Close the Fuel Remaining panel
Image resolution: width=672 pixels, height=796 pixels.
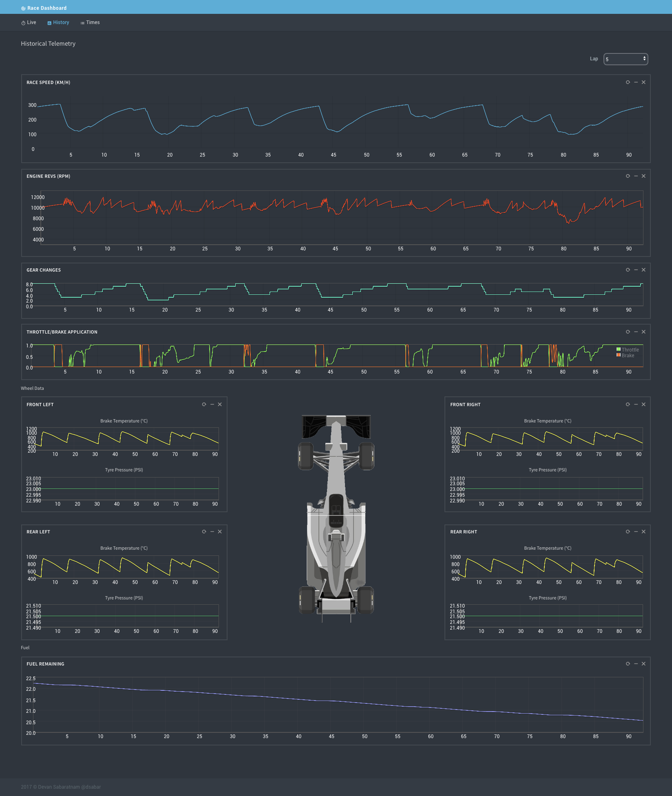coord(643,664)
